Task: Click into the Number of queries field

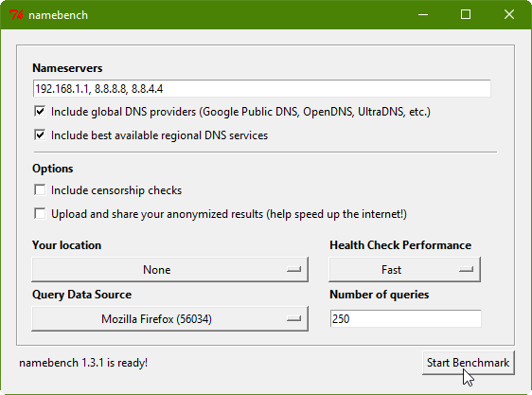Action: coord(405,318)
